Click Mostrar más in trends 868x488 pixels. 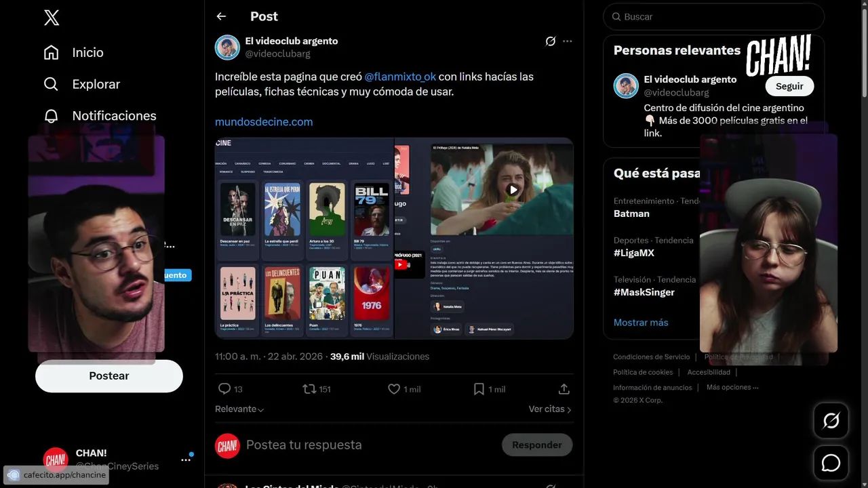point(641,323)
